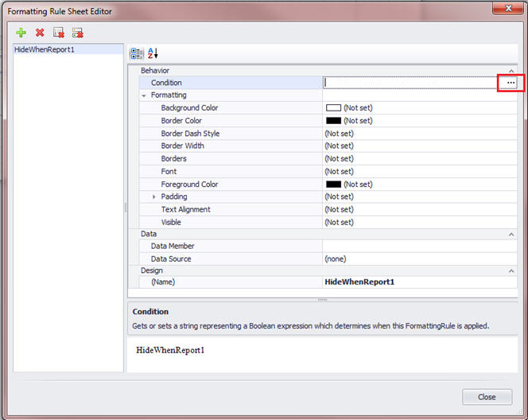
Task: Click the Foreground Color black swatch
Action: coord(333,185)
